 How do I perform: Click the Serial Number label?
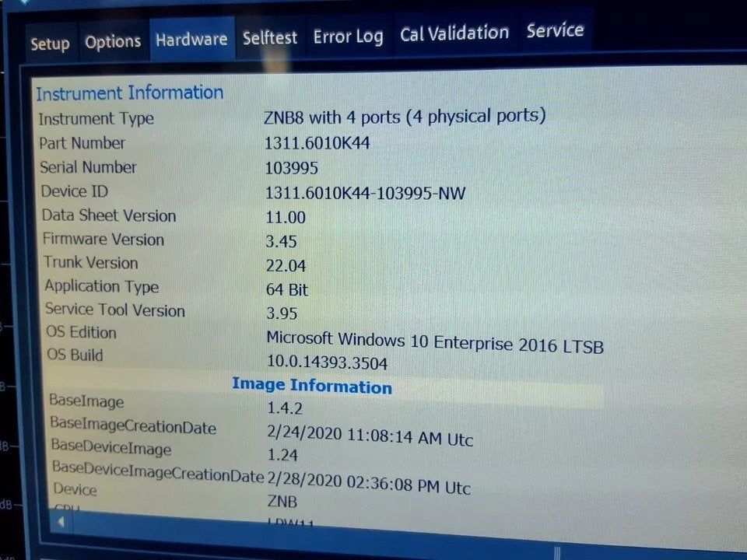[88, 167]
